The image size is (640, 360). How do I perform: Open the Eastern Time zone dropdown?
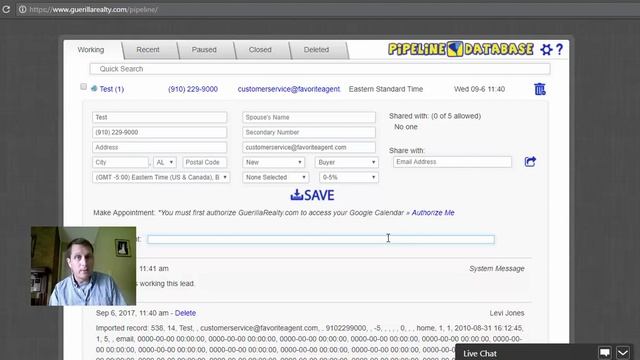[x=161, y=178]
